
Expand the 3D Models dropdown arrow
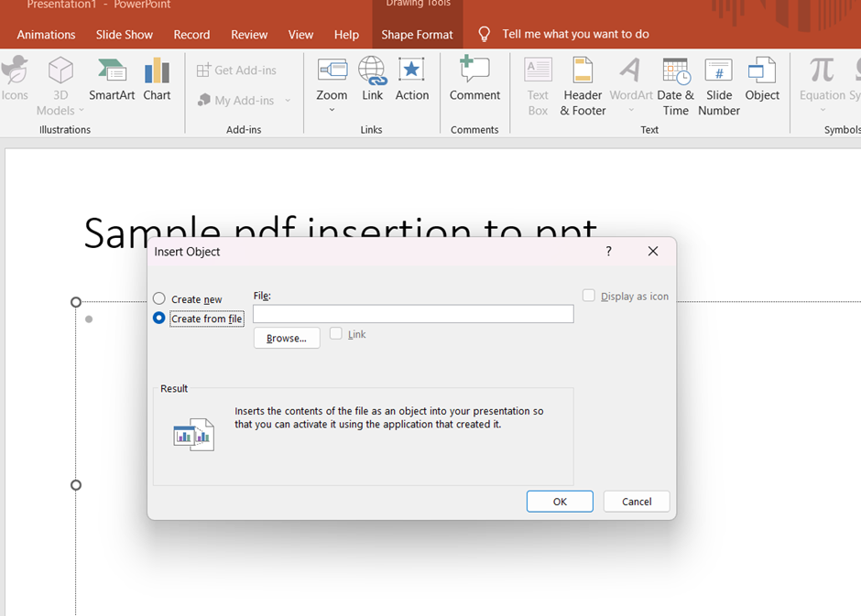[x=82, y=110]
